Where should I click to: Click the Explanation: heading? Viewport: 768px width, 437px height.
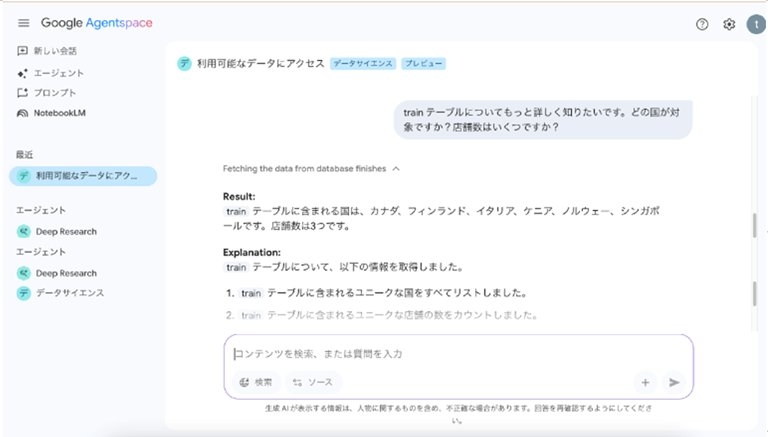click(x=252, y=252)
